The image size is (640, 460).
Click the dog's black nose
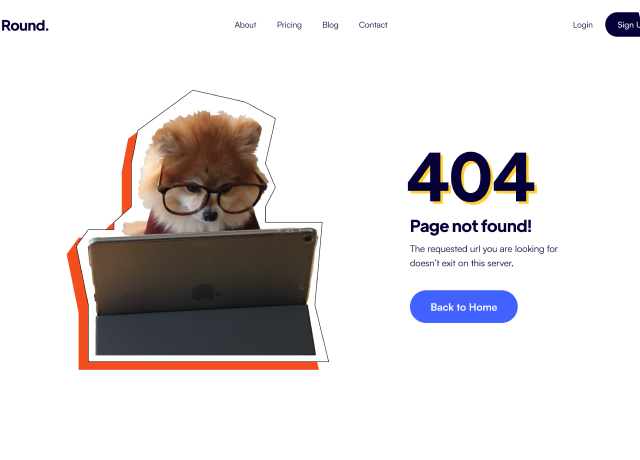(210, 215)
